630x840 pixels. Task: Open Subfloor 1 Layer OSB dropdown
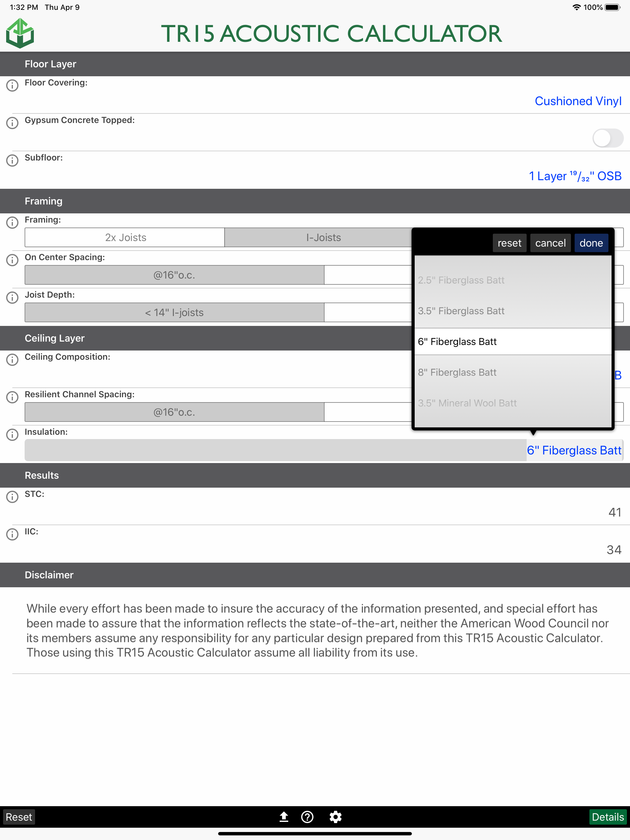point(575,176)
